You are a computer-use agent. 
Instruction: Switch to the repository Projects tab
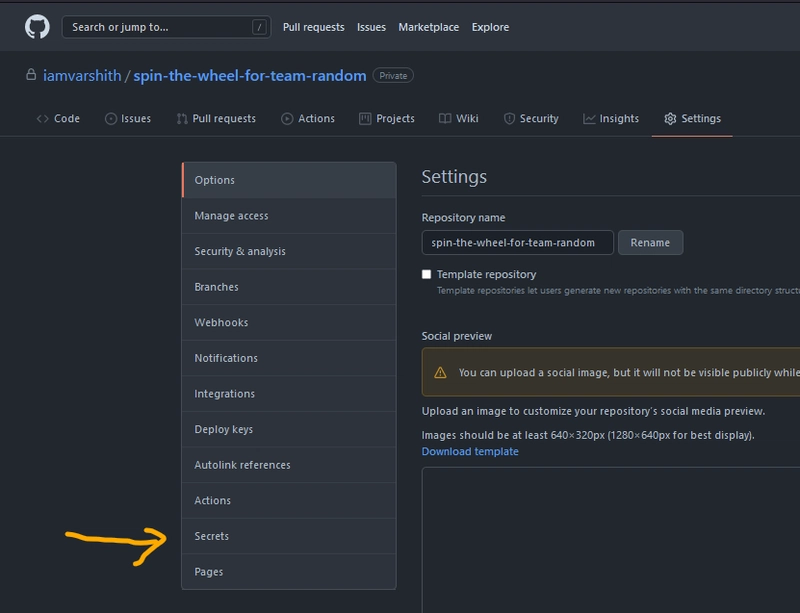[x=387, y=119]
